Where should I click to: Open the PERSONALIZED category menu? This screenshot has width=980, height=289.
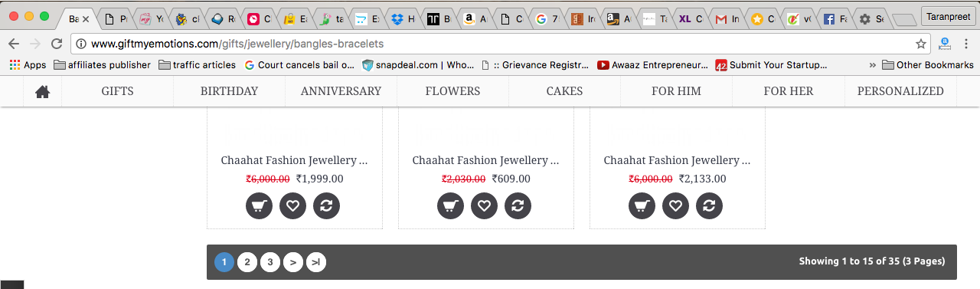900,91
